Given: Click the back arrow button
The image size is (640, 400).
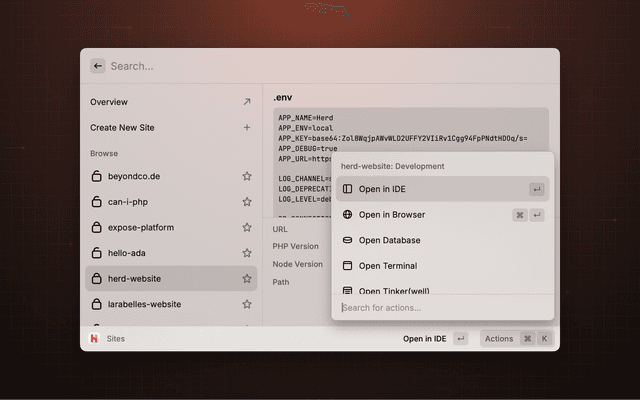Looking at the screenshot, I should [97, 66].
